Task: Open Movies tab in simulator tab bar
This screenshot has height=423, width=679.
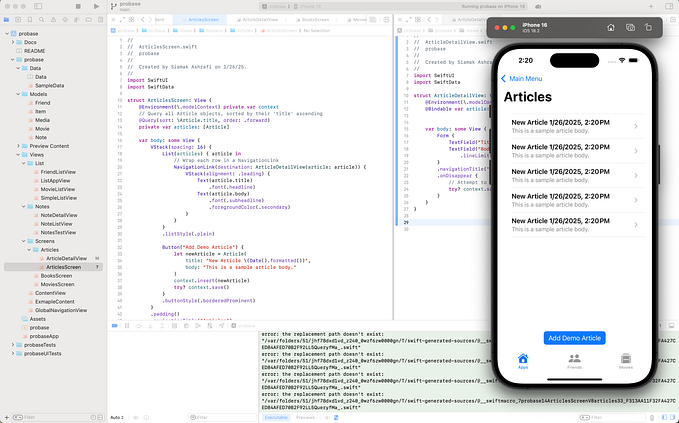Action: tap(626, 361)
